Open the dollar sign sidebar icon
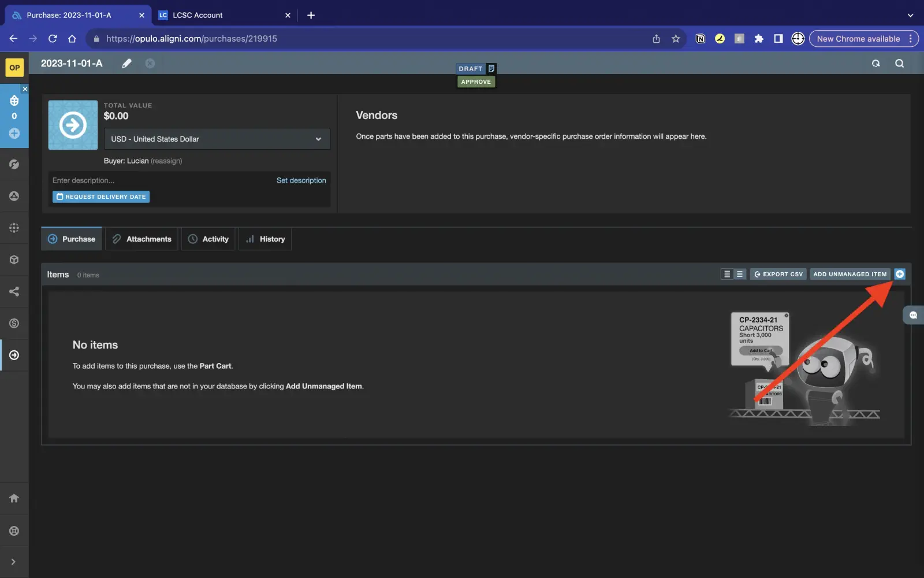This screenshot has height=578, width=924. 14,323
